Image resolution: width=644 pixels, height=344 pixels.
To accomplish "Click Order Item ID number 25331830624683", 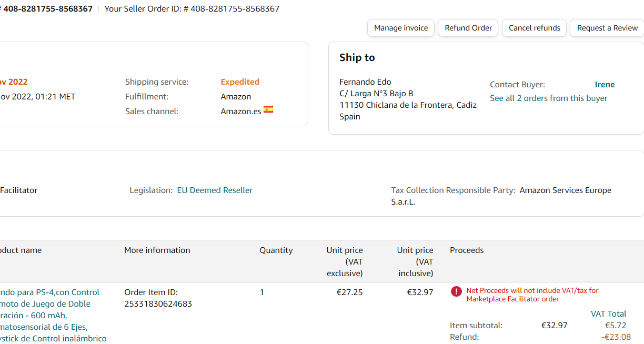I will [x=158, y=304].
